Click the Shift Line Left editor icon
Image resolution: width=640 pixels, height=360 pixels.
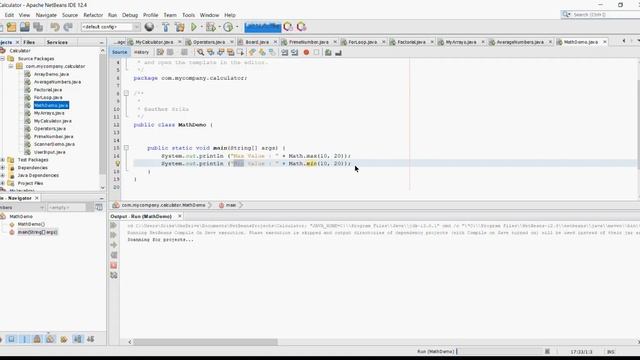click(284, 52)
